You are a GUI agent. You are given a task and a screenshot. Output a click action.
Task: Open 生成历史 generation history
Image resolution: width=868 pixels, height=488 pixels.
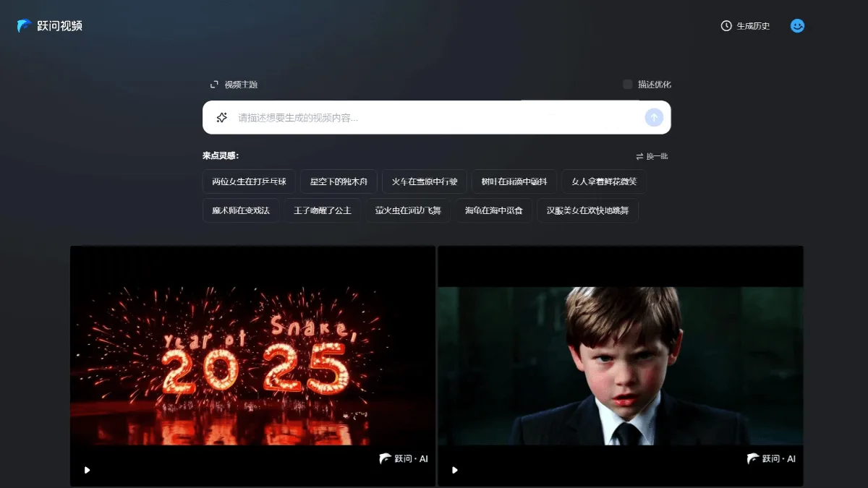[745, 26]
